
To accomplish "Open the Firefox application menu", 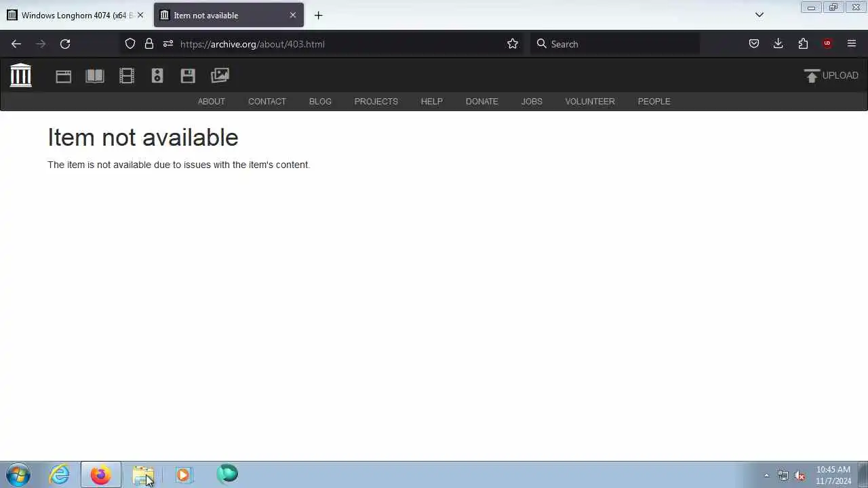I will tap(852, 44).
